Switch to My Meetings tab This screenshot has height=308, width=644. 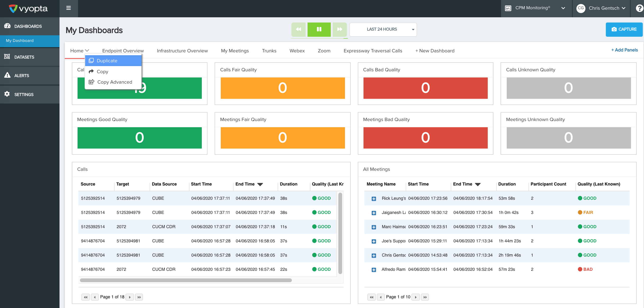(235, 51)
